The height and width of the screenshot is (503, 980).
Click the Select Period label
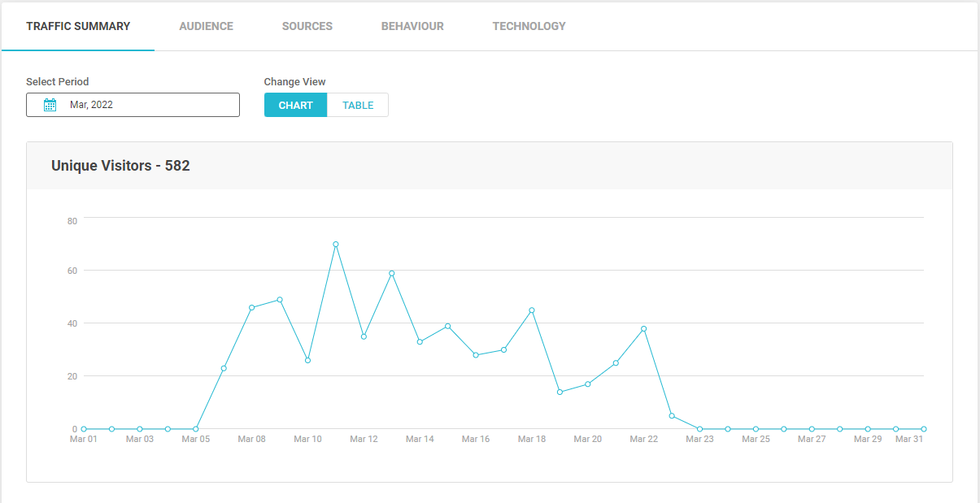coord(58,81)
